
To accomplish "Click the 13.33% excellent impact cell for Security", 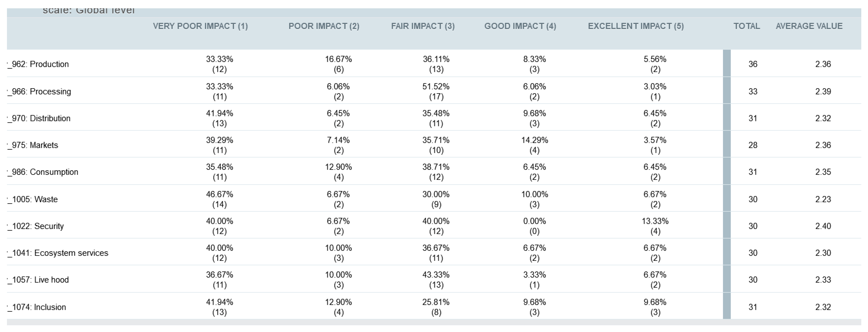I will coord(655,226).
